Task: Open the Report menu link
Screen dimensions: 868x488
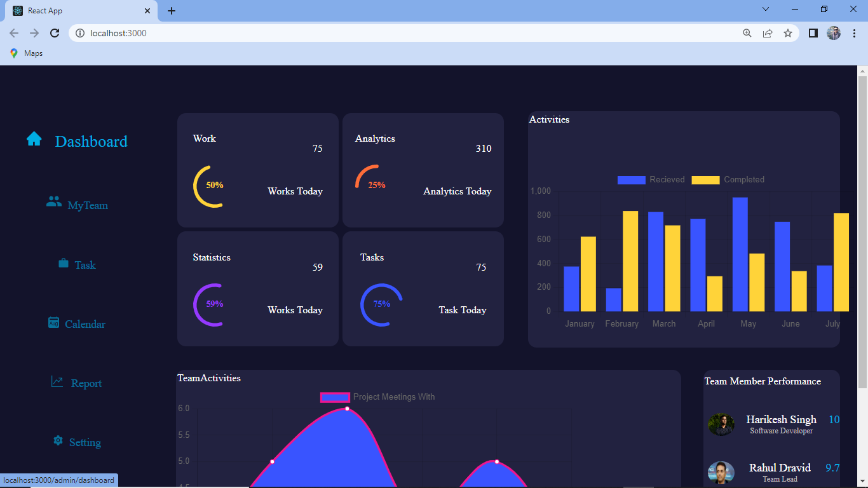Action: click(x=86, y=383)
